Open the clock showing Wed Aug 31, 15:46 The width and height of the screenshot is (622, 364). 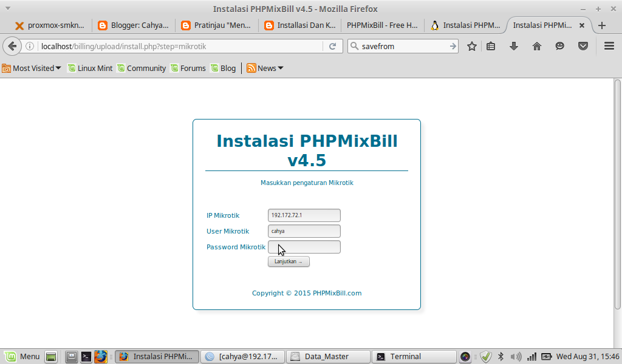tap(587, 357)
